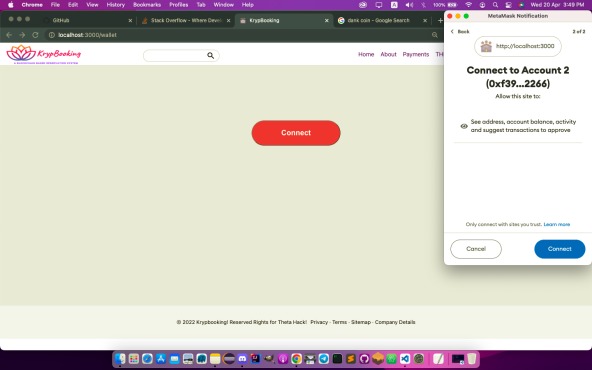Switch to the GitHub tab
The image size is (592, 370).
coord(87,20)
